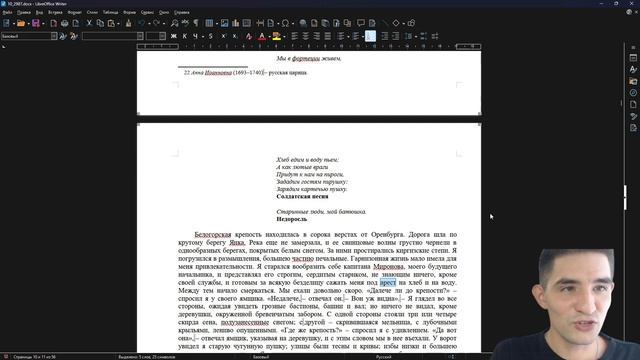
Task: Expand the Undo dropdown arrow
Action: pos(149,24)
